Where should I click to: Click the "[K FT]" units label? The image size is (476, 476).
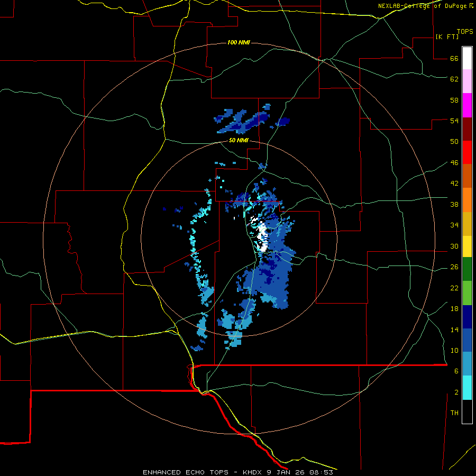point(447,36)
